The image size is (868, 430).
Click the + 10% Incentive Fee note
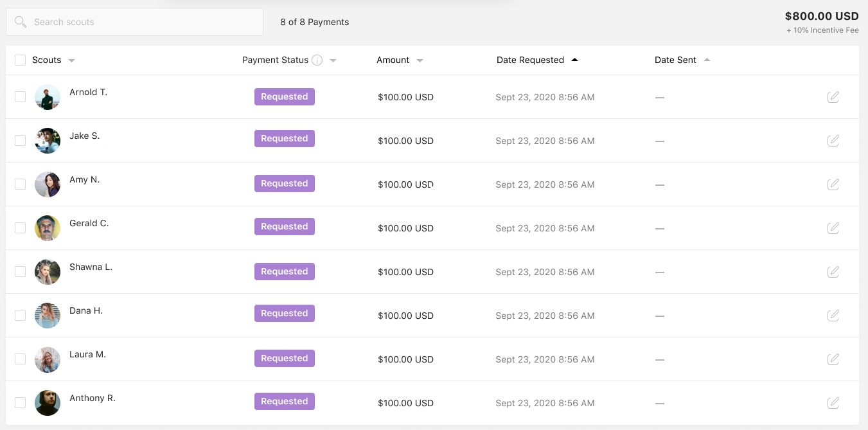coord(822,30)
